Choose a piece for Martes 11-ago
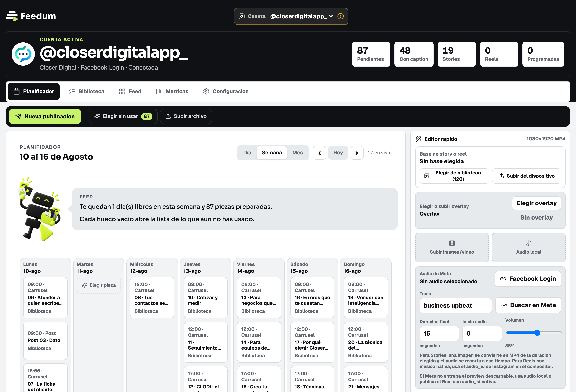Viewport: 576px width, 392px height. tap(99, 285)
